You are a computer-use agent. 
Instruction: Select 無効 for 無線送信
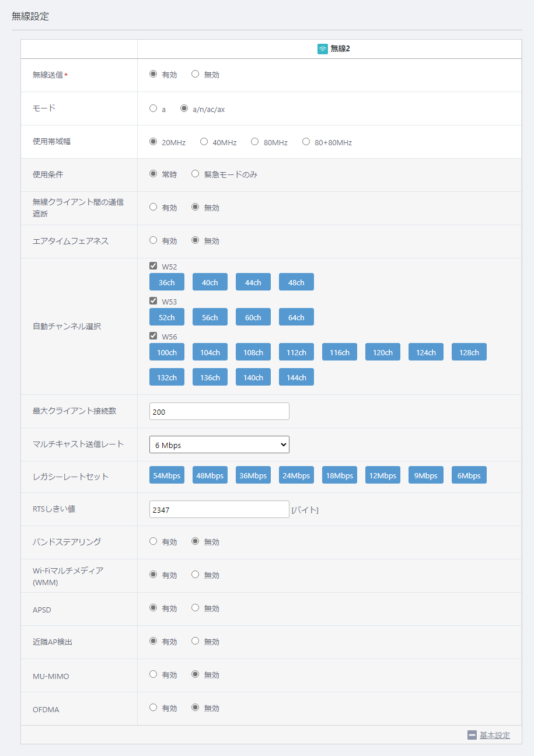(196, 74)
